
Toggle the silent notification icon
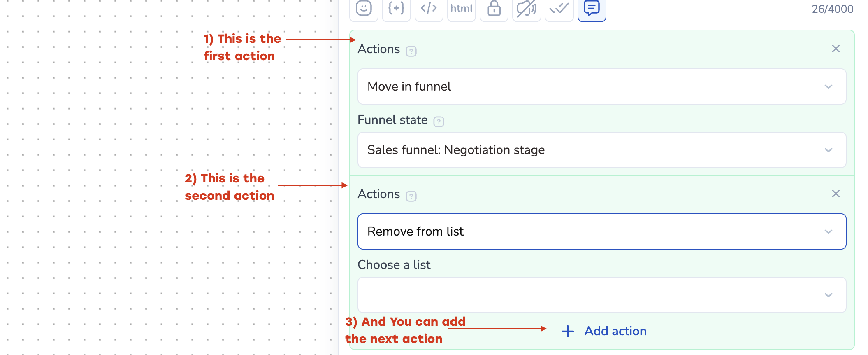[527, 8]
